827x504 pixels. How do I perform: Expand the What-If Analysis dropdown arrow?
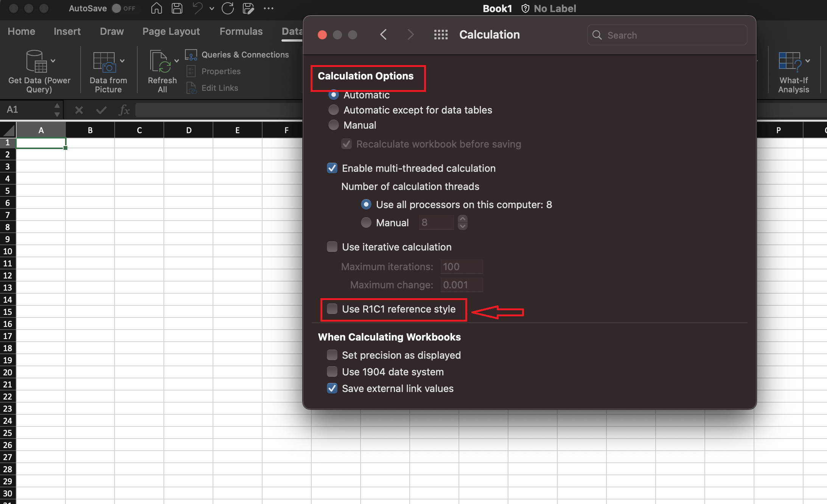[808, 61]
